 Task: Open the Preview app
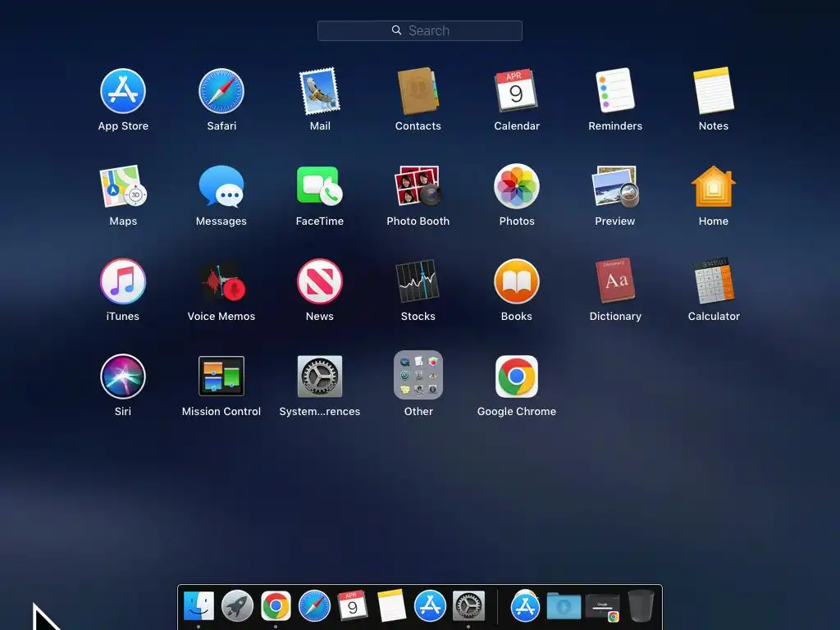(x=615, y=186)
